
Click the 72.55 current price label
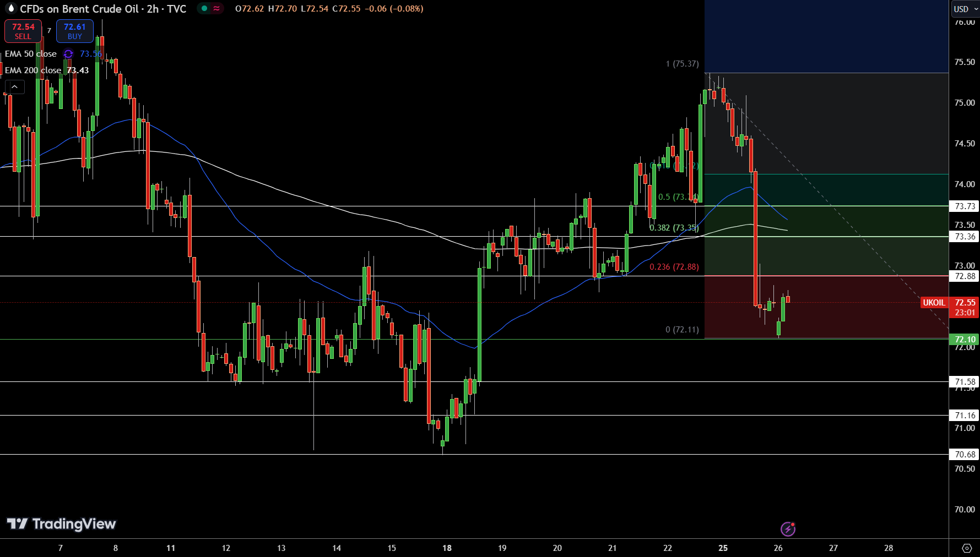tap(965, 303)
